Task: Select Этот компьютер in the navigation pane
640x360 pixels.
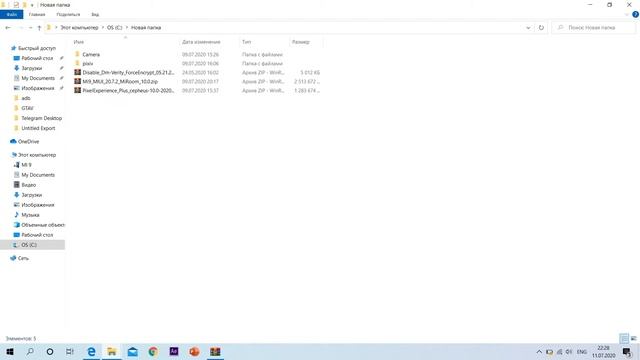Action: pos(37,155)
